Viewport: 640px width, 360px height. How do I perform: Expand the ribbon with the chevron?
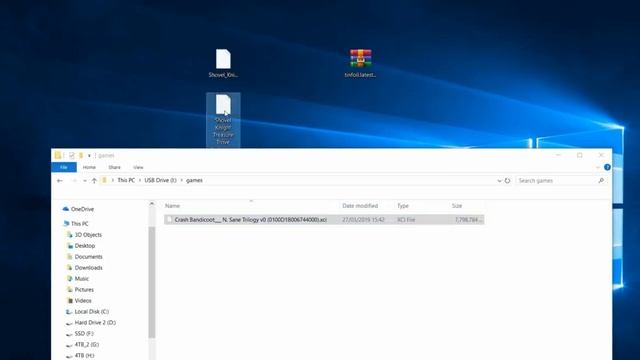click(598, 167)
